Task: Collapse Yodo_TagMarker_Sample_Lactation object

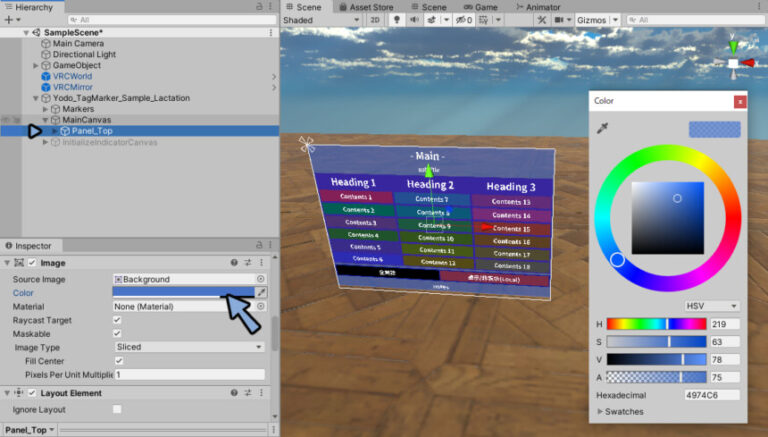Action: (36, 98)
